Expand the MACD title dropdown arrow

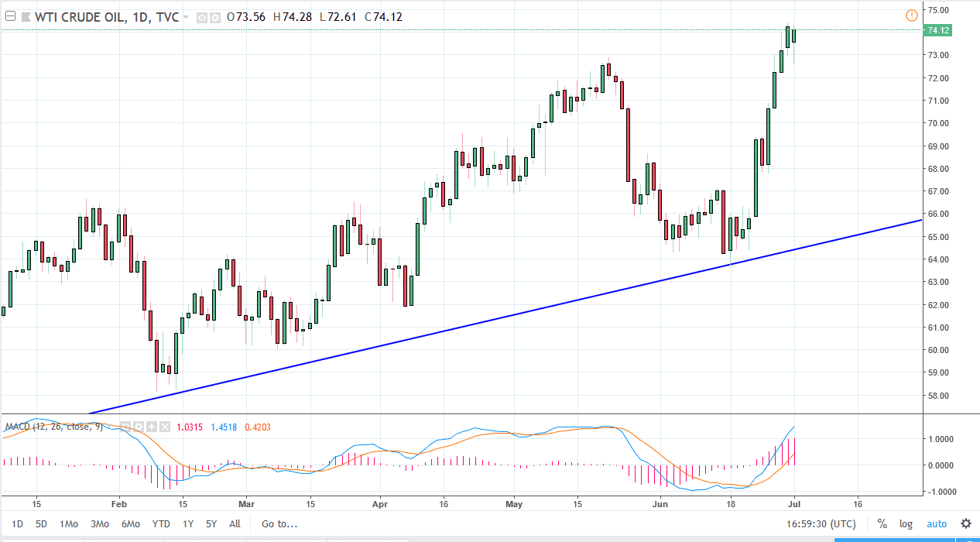pyautogui.click(x=108, y=426)
